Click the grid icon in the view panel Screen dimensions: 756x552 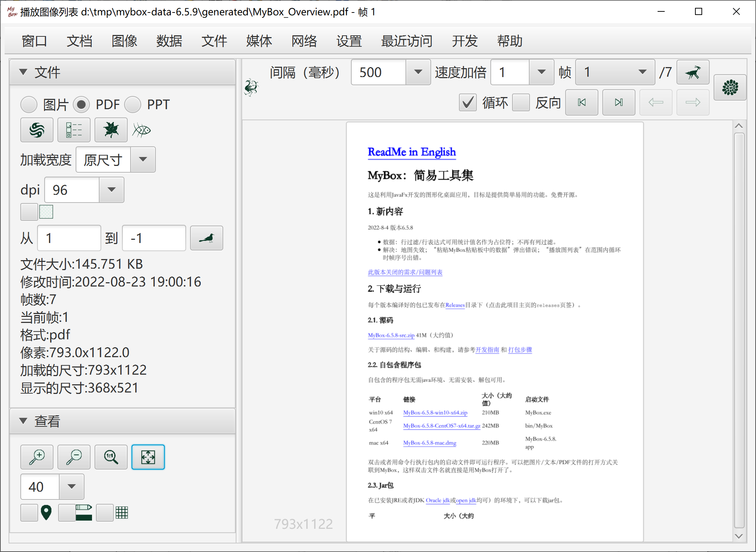[122, 513]
